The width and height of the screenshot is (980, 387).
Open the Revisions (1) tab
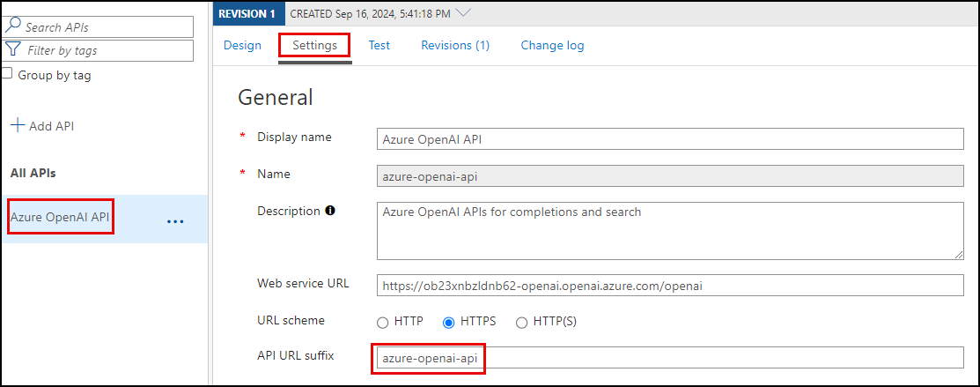pyautogui.click(x=455, y=45)
